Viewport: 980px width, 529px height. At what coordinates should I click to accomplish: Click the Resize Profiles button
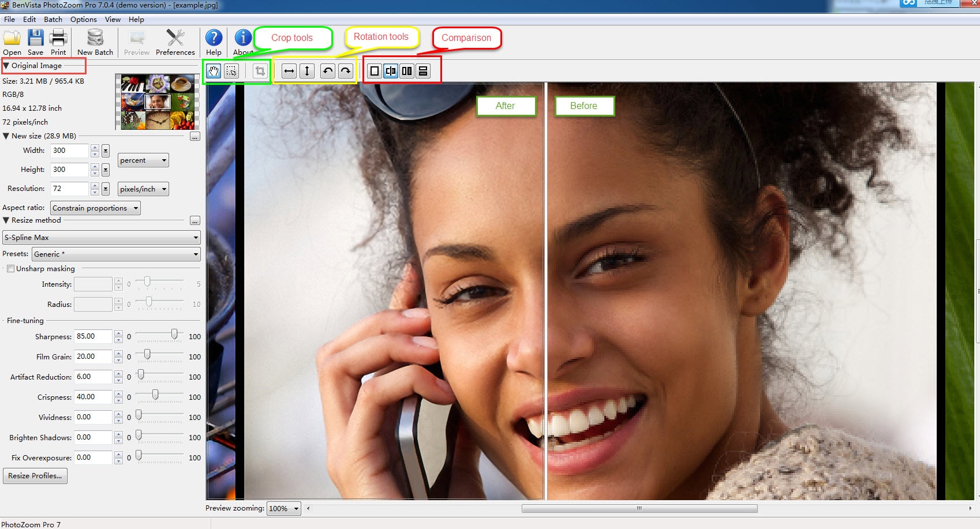point(35,475)
